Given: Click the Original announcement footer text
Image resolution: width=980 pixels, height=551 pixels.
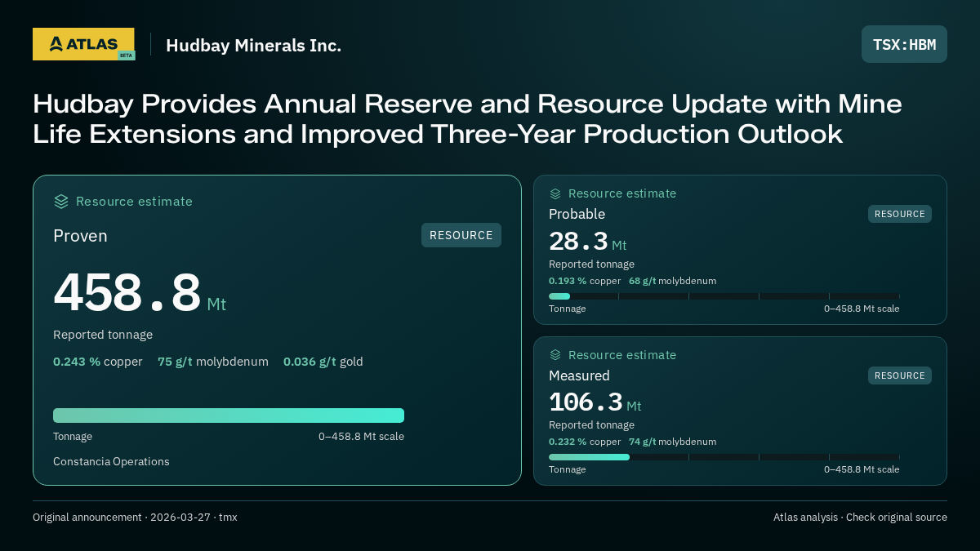Looking at the screenshot, I should click(x=135, y=518).
